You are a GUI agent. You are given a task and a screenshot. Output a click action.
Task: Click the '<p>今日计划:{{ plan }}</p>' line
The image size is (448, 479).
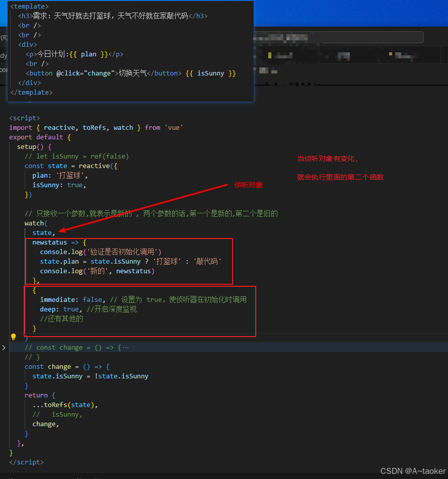tap(74, 54)
